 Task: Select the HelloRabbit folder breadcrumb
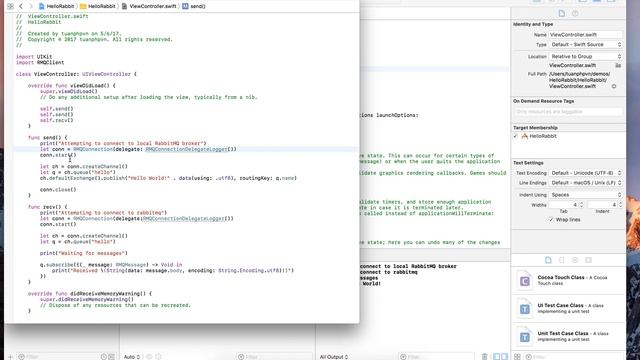pyautogui.click(x=98, y=6)
